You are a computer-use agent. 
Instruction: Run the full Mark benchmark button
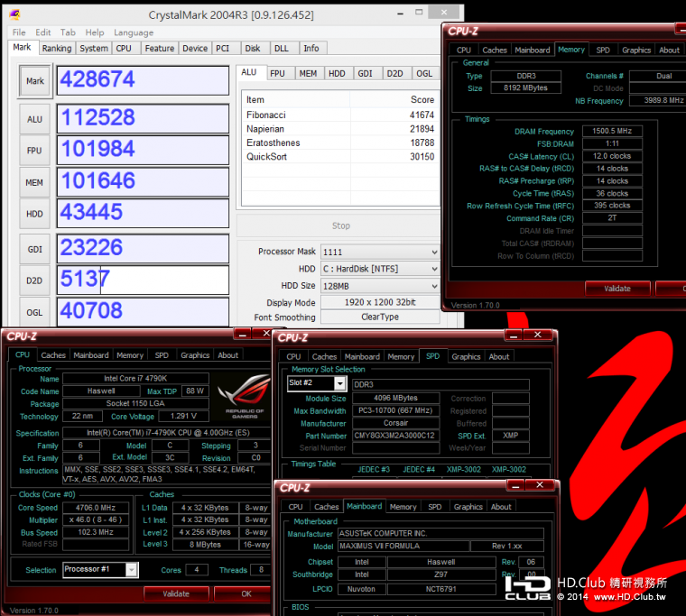[x=34, y=80]
